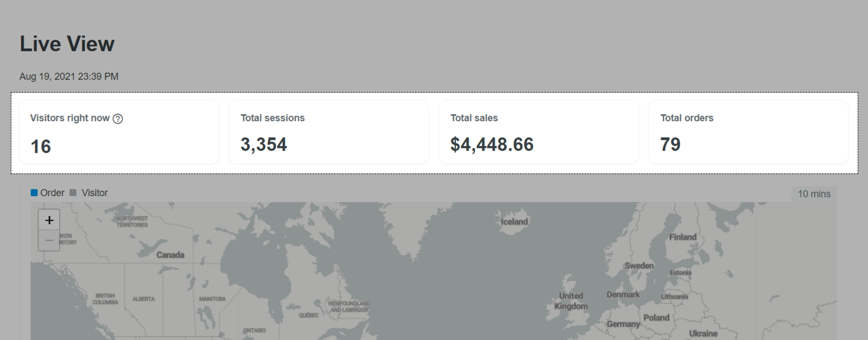The width and height of the screenshot is (868, 340).
Task: Select the Visitors right now card
Action: (x=119, y=132)
